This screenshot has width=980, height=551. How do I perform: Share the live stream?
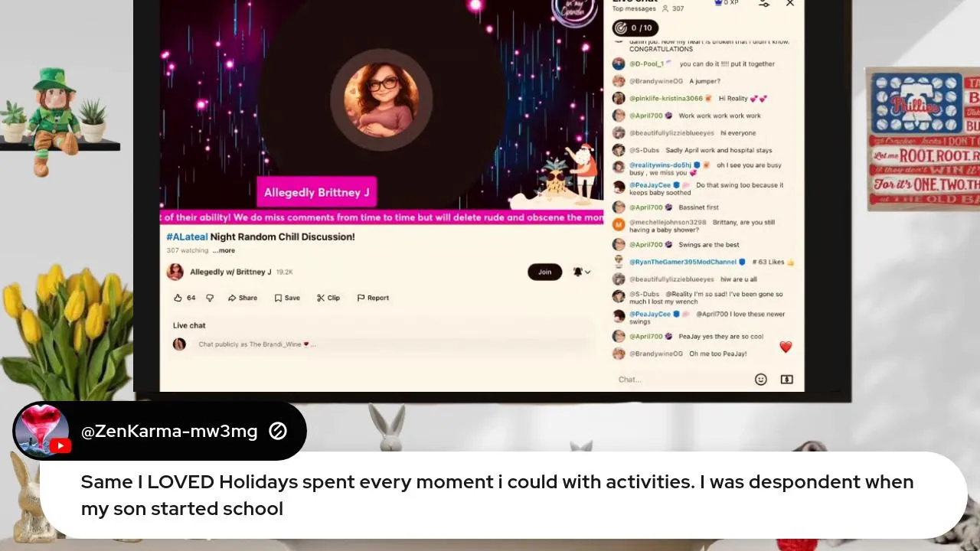(243, 298)
